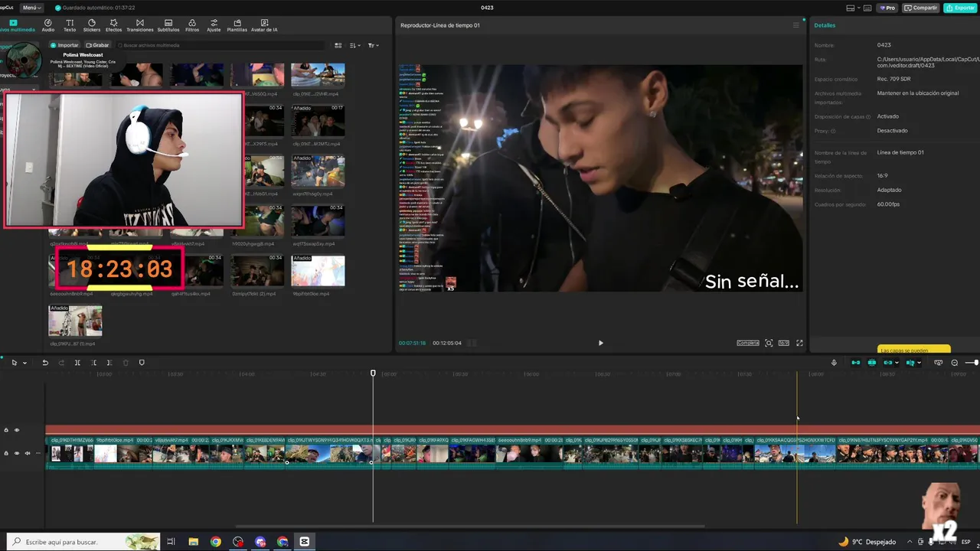Delete right of playhead

pos(109,363)
